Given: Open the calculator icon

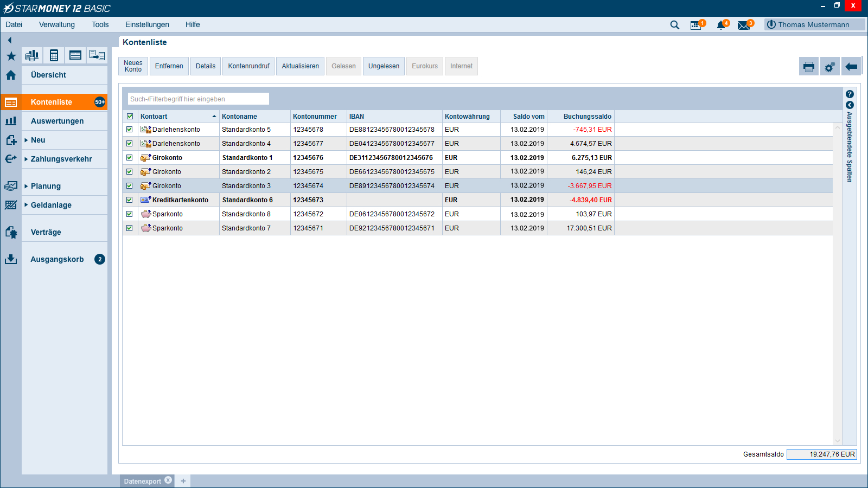Looking at the screenshot, I should tap(54, 55).
